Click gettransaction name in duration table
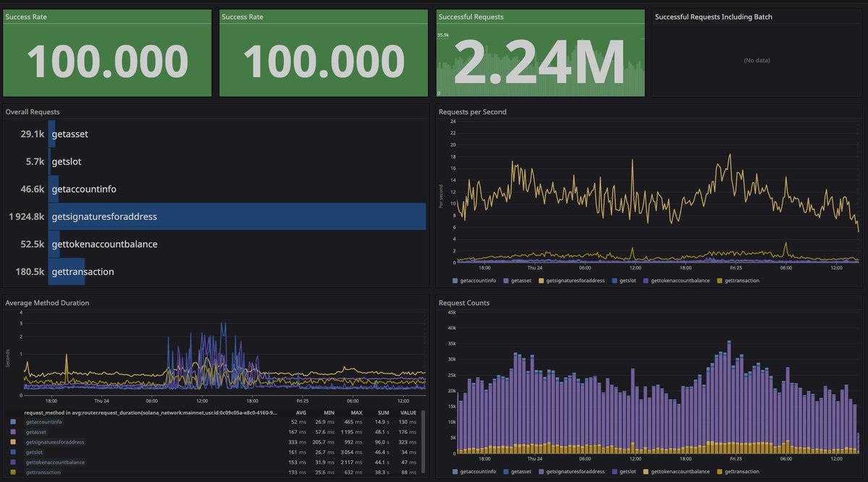 (x=45, y=472)
